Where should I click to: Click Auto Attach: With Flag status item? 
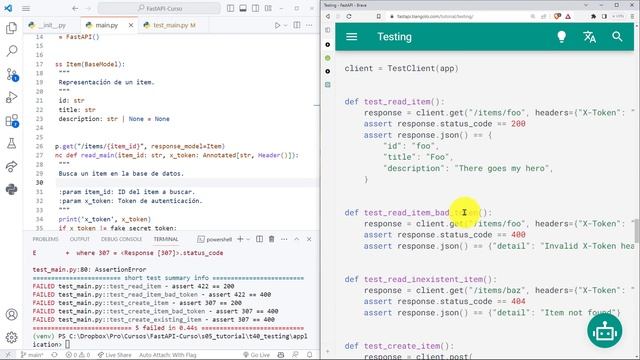tap(167, 355)
